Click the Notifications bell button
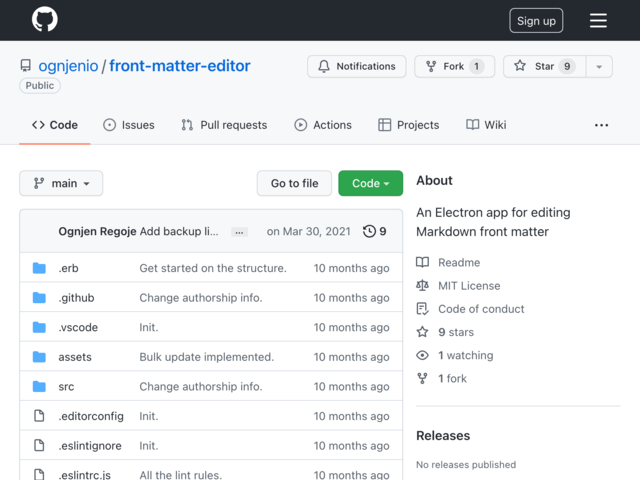Viewport: 640px width, 480px height. pyautogui.click(x=356, y=66)
